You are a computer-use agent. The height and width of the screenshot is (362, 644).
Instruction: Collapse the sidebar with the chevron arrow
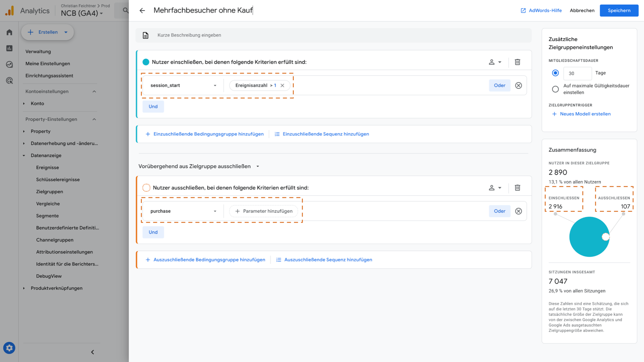click(93, 352)
